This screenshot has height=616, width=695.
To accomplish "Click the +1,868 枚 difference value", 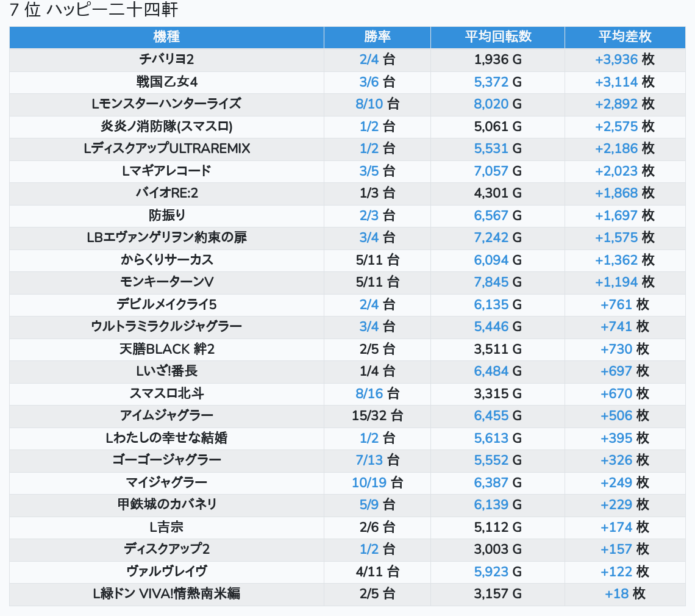I will point(625,193).
